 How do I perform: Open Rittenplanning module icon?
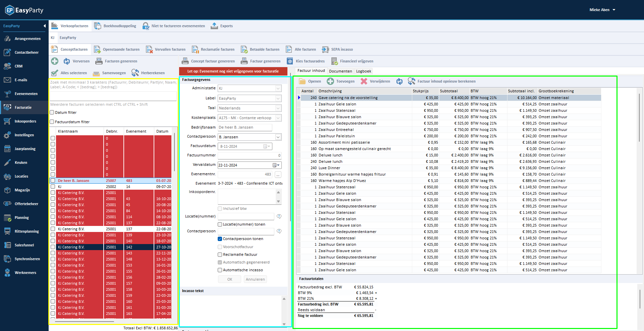coord(7,231)
